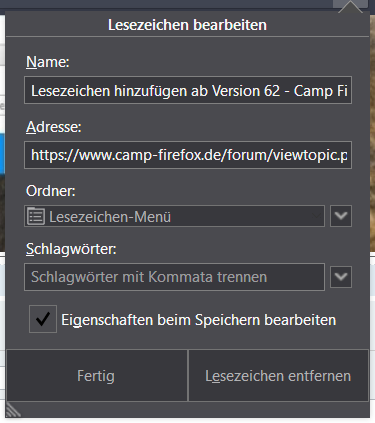Focus the Adresse URL field
375x423 pixels.
coord(188,155)
